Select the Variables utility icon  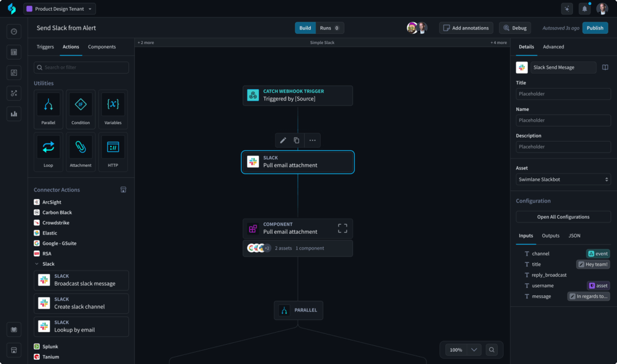113,105
